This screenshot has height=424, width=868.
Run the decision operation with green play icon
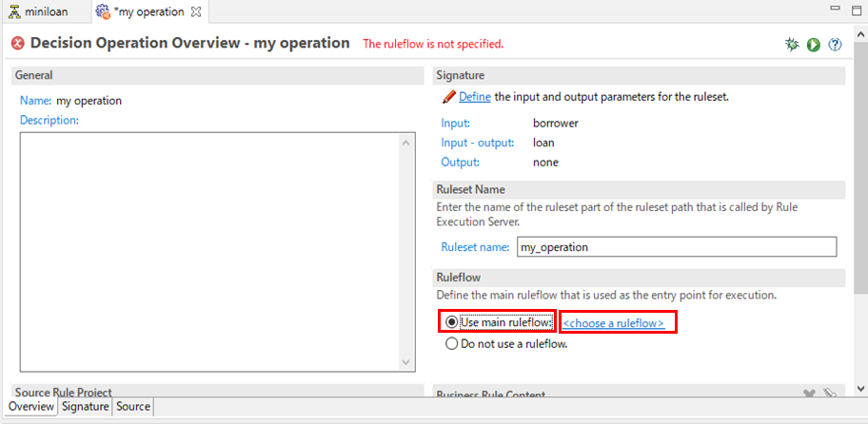point(813,45)
